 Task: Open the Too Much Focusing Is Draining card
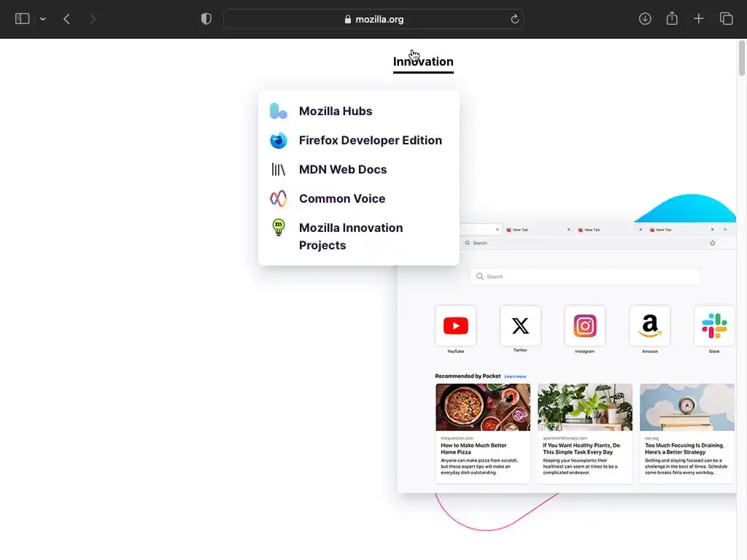click(x=687, y=434)
